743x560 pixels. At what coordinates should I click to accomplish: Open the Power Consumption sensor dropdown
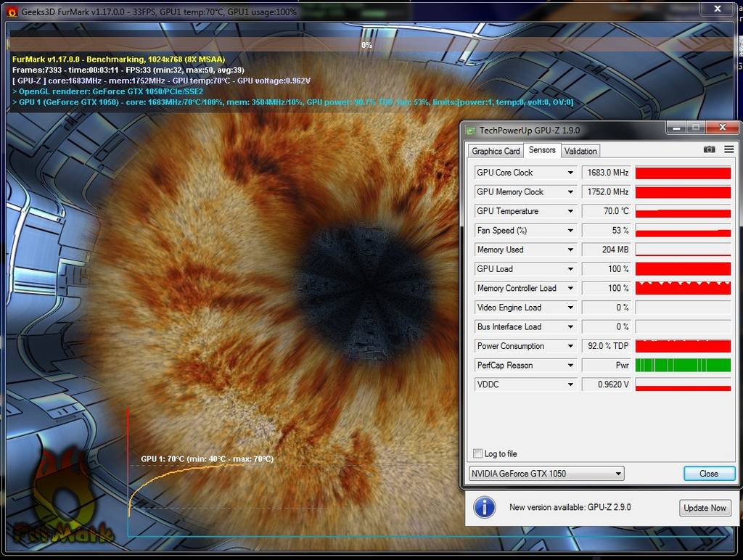[x=570, y=346]
